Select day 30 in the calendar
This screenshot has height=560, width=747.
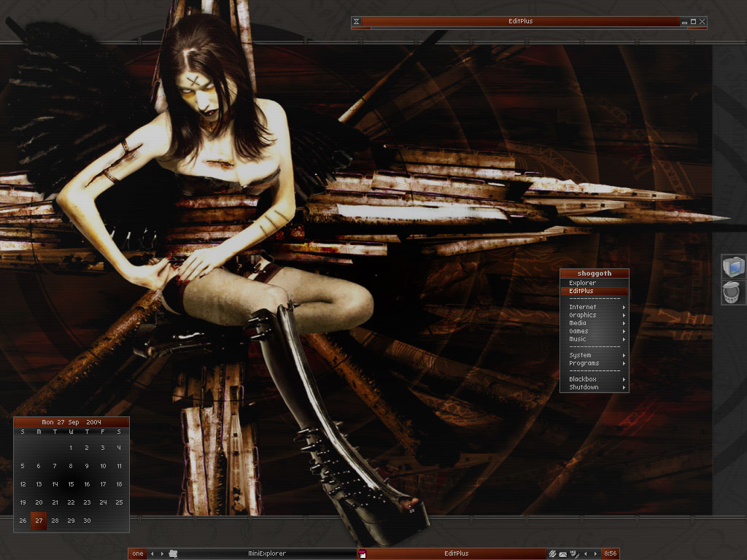[x=87, y=521]
